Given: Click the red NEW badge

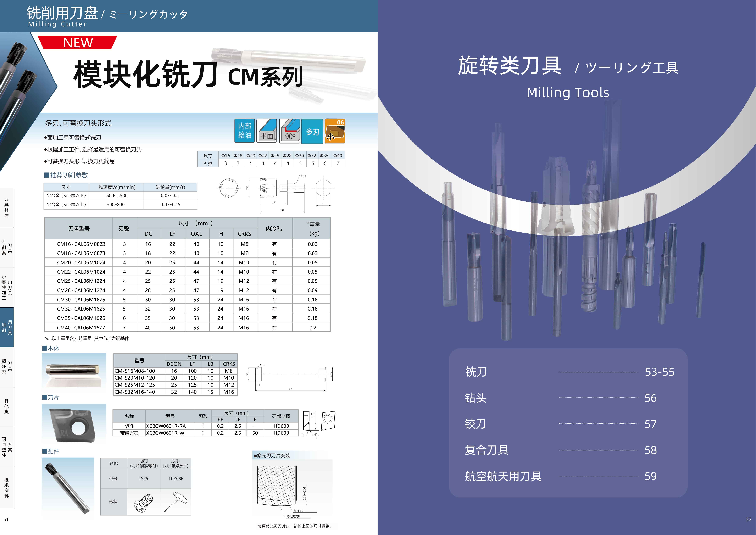Looking at the screenshot, I should pyautogui.click(x=77, y=43).
